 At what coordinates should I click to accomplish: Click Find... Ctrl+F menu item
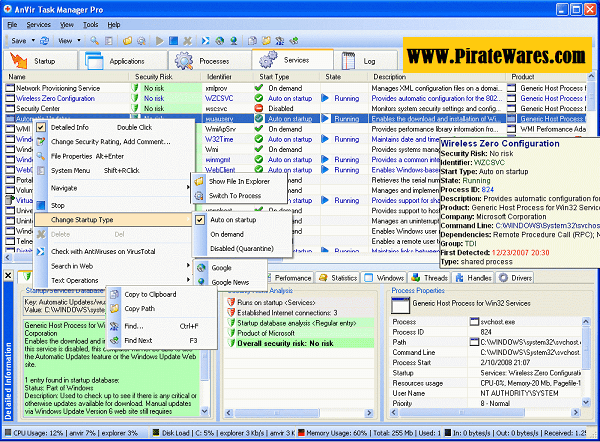(161, 326)
